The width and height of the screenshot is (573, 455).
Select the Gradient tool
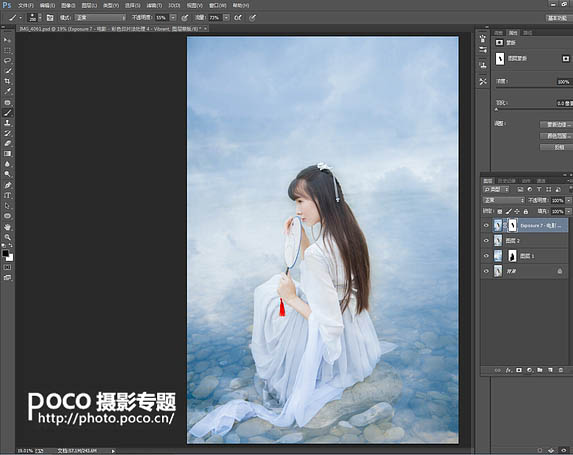pyautogui.click(x=7, y=154)
